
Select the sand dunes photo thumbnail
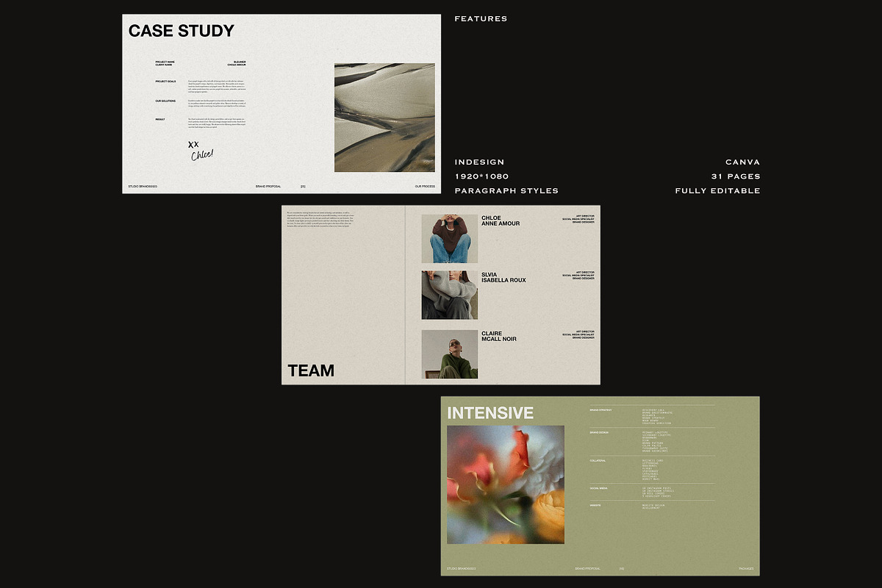[384, 118]
